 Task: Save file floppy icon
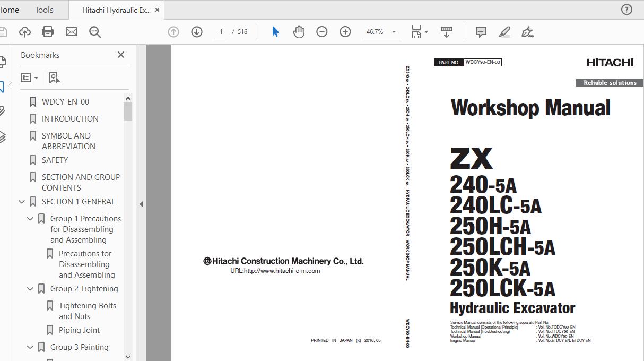coord(3,32)
